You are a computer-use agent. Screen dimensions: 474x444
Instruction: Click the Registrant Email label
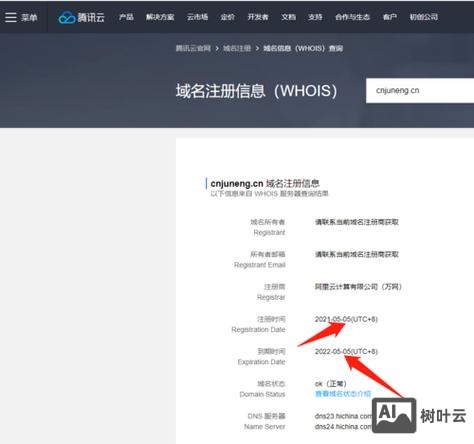tap(260, 265)
